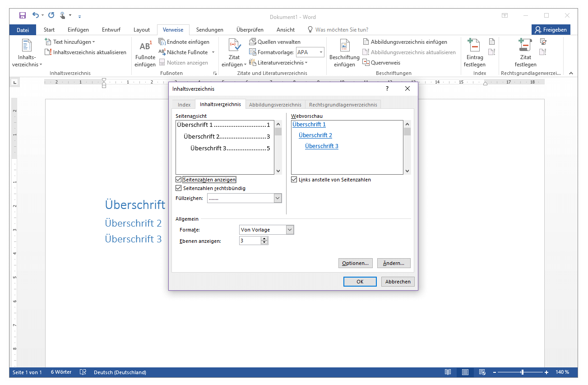Click Querverweis icon in ribbon

tap(366, 63)
